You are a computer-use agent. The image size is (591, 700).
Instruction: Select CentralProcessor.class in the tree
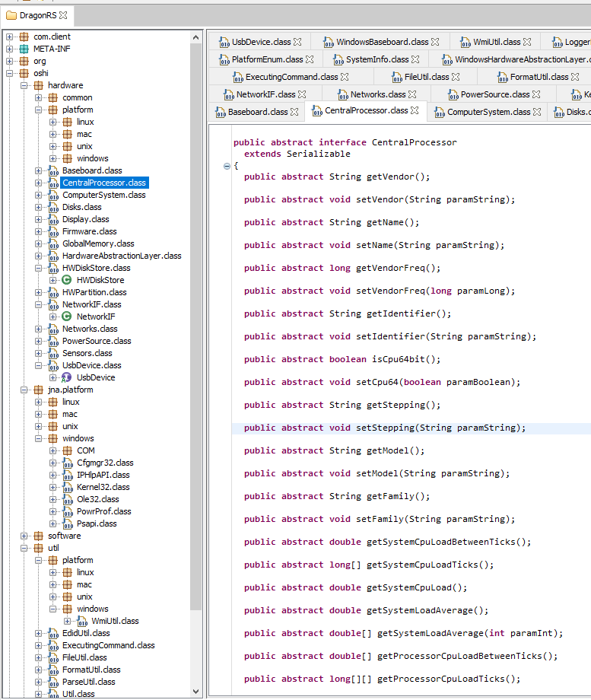click(x=104, y=183)
